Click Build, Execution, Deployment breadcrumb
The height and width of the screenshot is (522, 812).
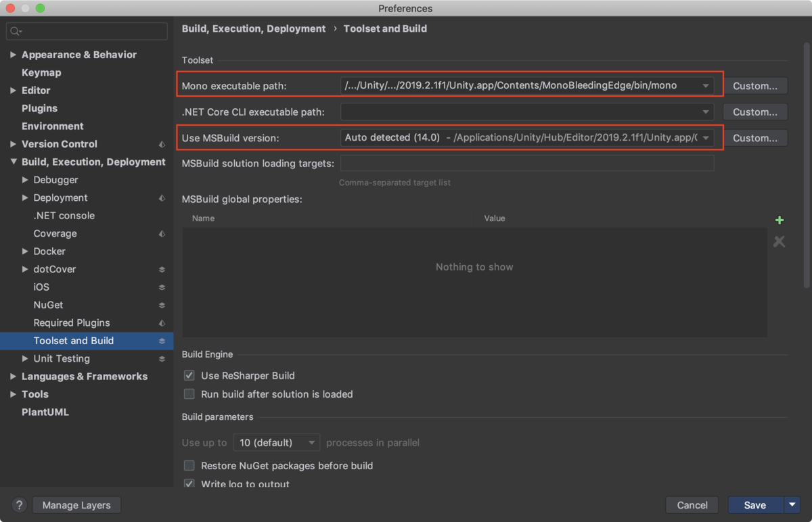(x=254, y=28)
